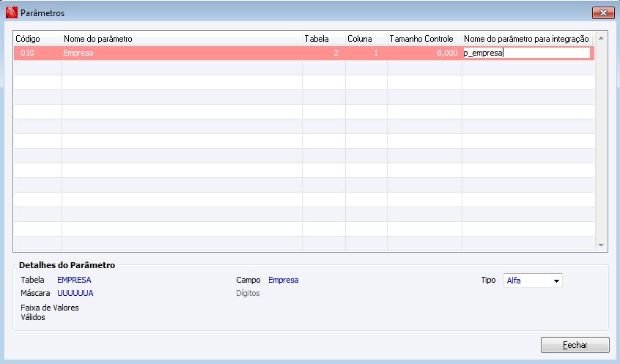This screenshot has height=364, width=620.
Task: Open the Tipo dropdown showing Alfa
Action: point(533,281)
